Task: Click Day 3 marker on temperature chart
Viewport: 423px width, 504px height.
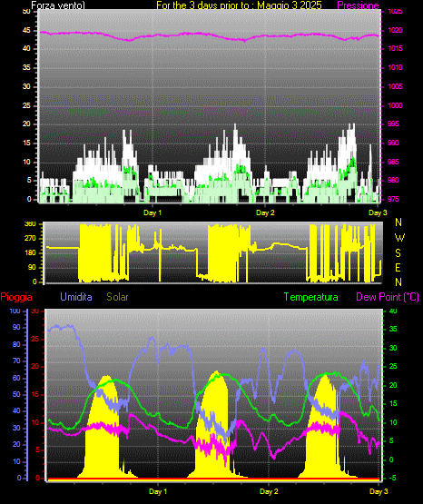Action: coord(379,491)
